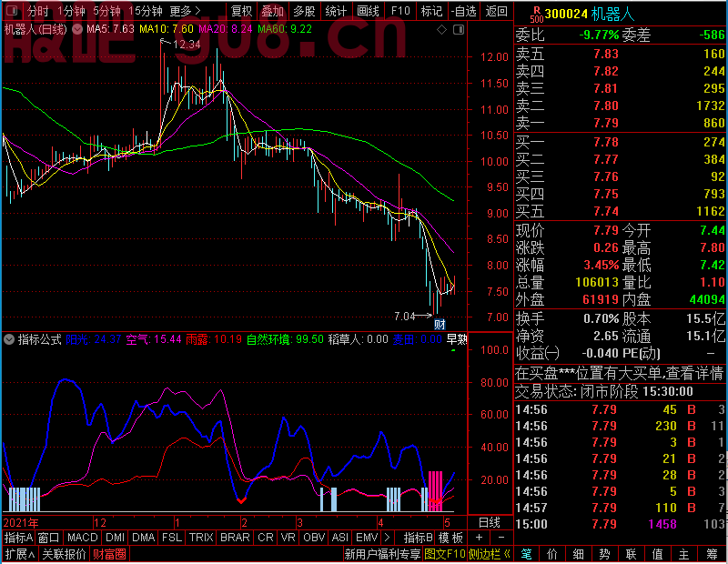Select the 15:00 trade row with volume 1458

coord(620,524)
